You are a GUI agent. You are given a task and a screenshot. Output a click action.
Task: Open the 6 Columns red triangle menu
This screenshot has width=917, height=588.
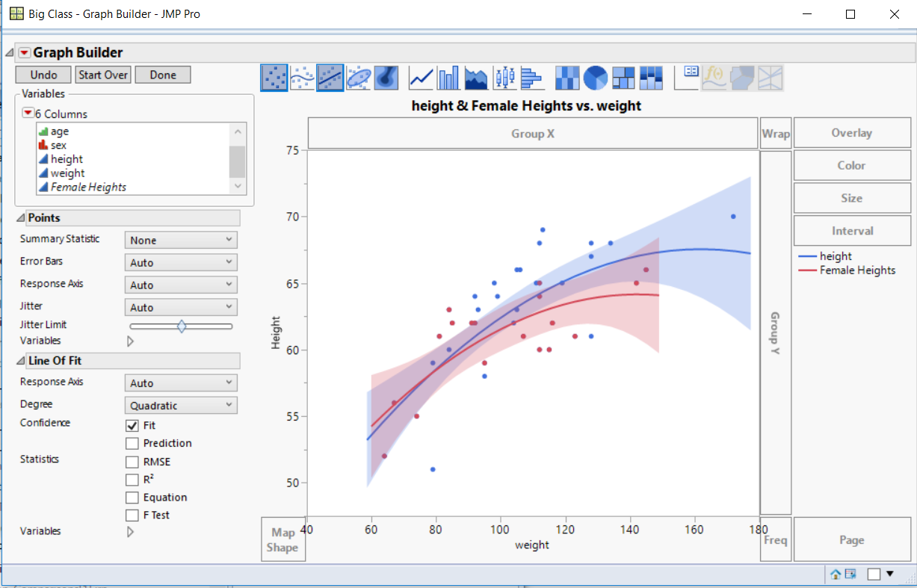pyautogui.click(x=28, y=113)
